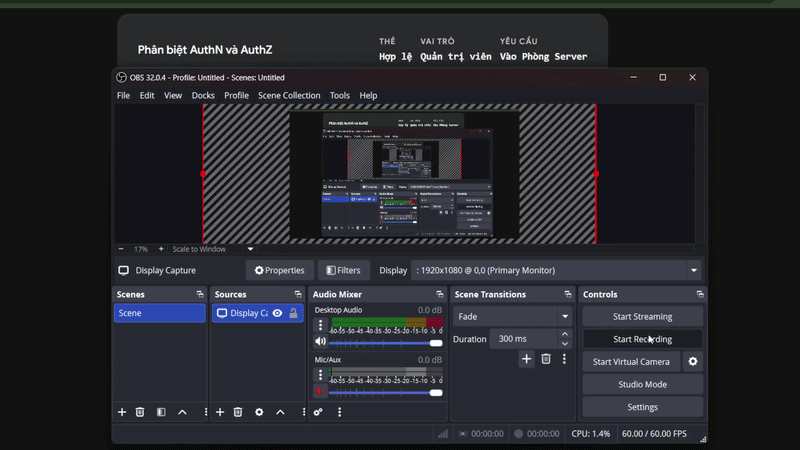Click the trash icon in Sources panel

tap(238, 412)
